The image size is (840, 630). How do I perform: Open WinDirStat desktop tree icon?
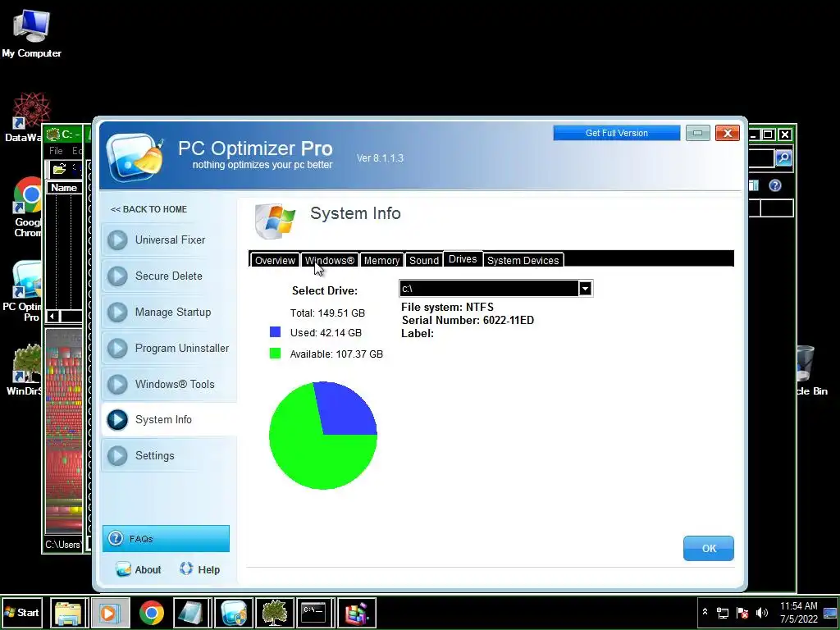click(25, 370)
